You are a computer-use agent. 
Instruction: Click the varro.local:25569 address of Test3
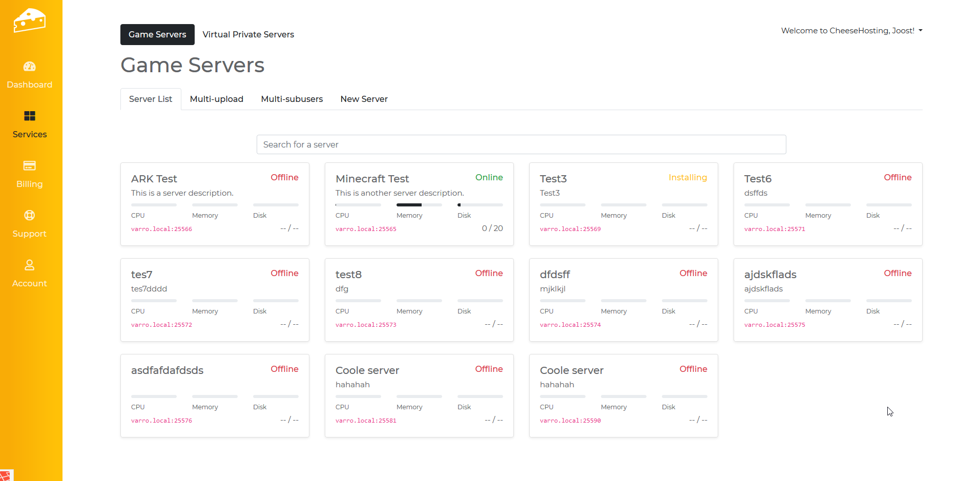(570, 229)
